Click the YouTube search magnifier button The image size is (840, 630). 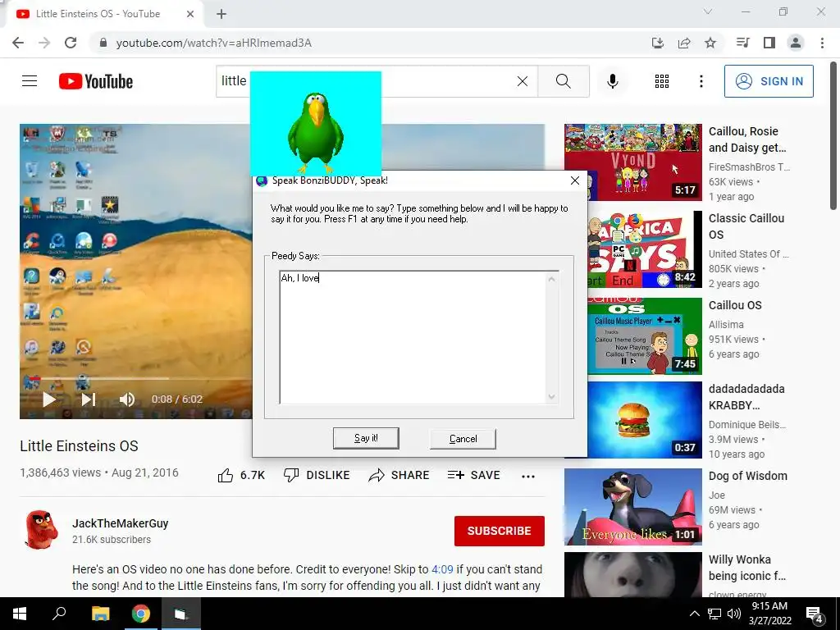(563, 81)
